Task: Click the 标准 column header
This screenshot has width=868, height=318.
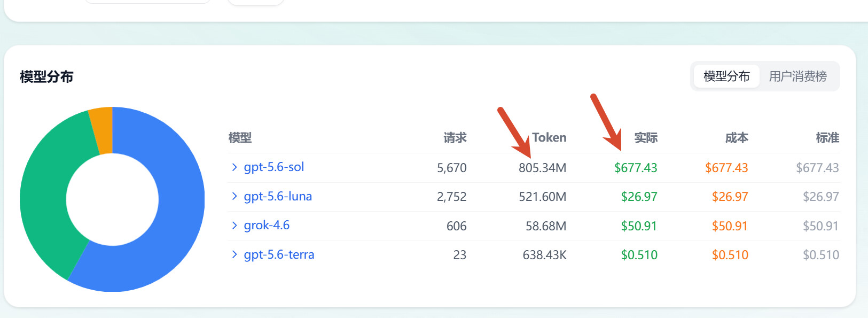Action: point(827,138)
